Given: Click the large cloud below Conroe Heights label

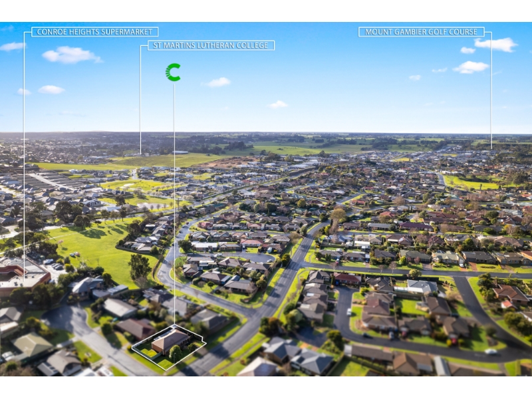Looking at the screenshot, I should (71, 55).
